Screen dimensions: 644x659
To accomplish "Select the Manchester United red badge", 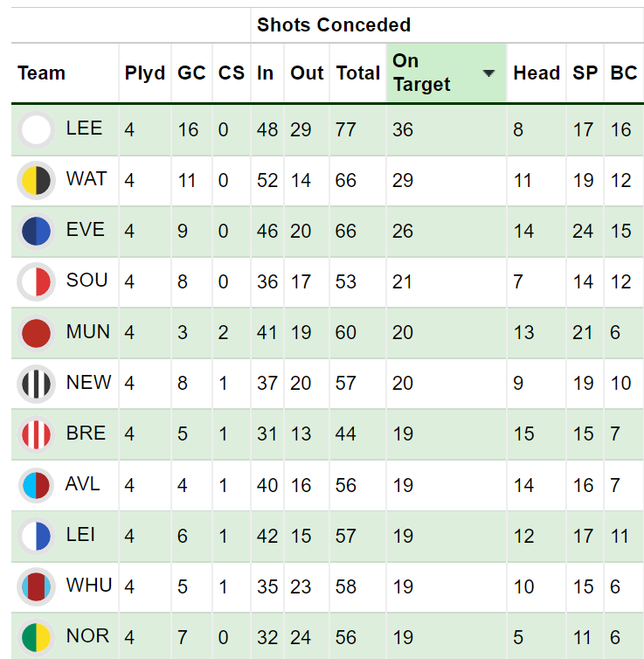I will 36,333.
